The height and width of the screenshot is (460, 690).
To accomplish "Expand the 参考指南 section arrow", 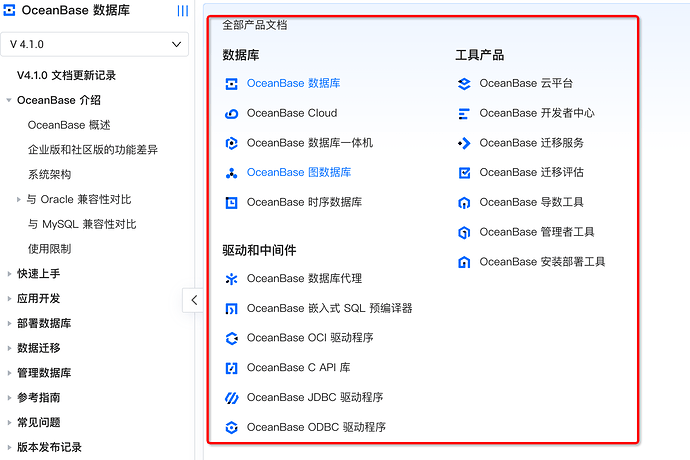I will click(9, 397).
